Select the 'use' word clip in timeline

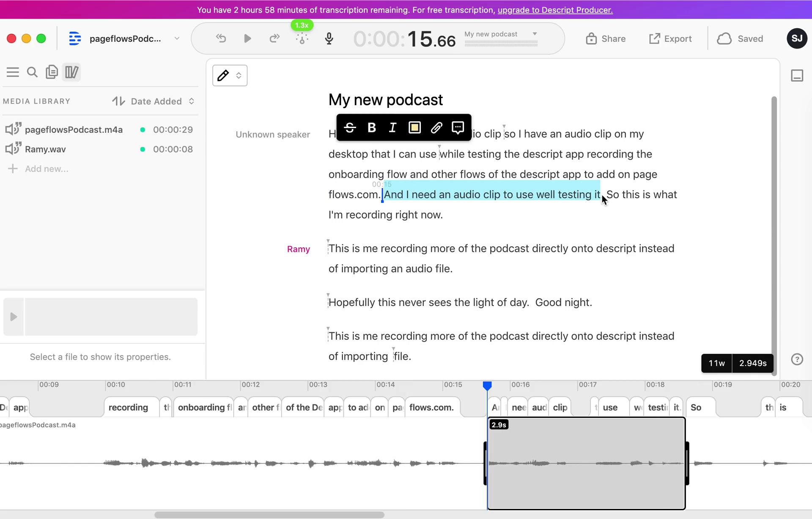tap(614, 407)
